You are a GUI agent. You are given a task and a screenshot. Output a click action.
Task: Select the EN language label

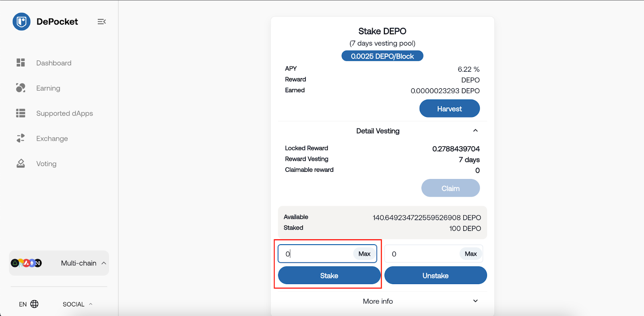coord(23,304)
